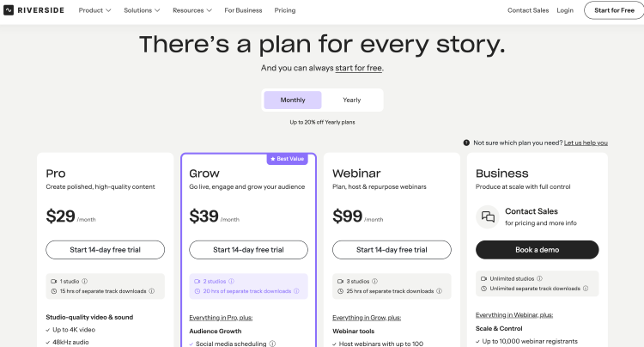Click the Riverside logo icon
644x347 pixels.
pos(9,10)
